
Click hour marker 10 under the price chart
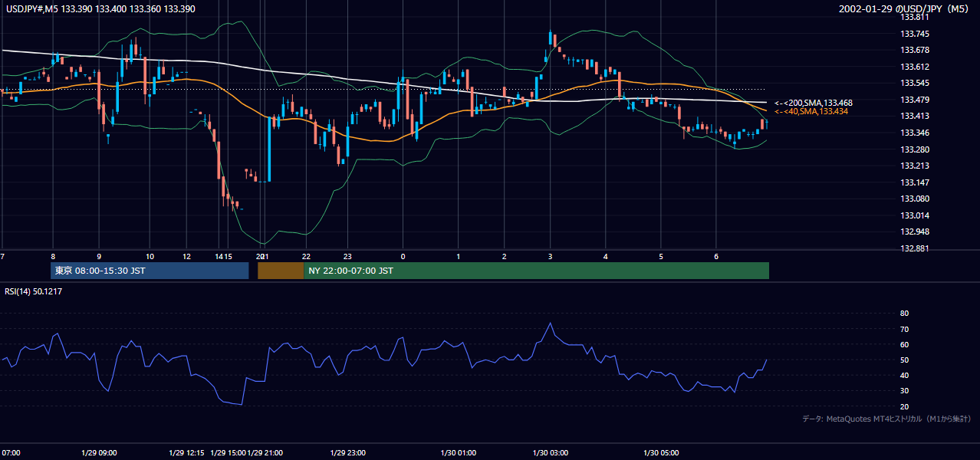[150, 256]
